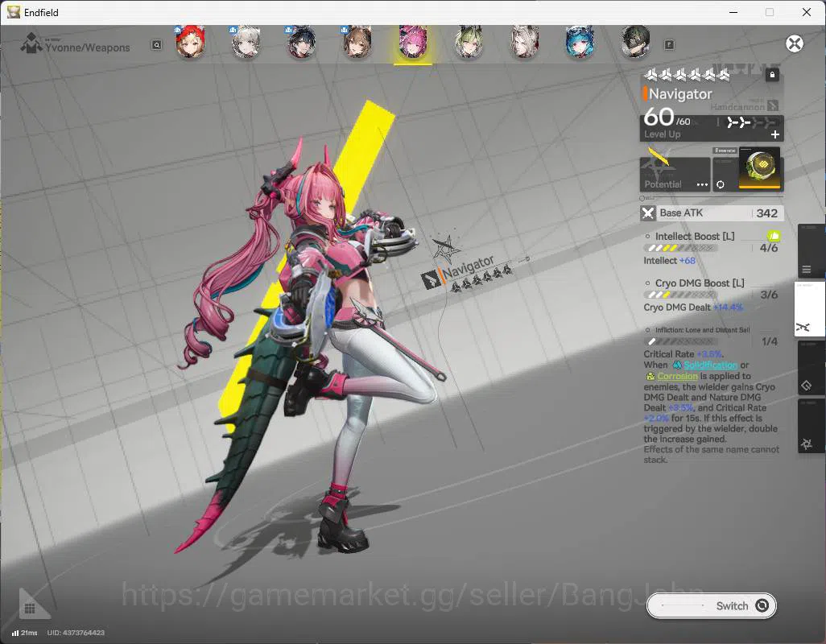
Task: Click the breakthrough stage tokens in level bar
Action: pos(750,122)
